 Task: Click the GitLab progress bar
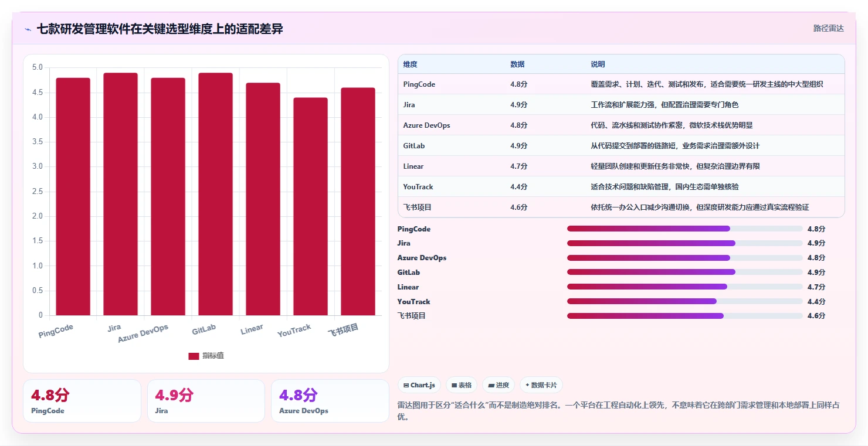pyautogui.click(x=685, y=272)
